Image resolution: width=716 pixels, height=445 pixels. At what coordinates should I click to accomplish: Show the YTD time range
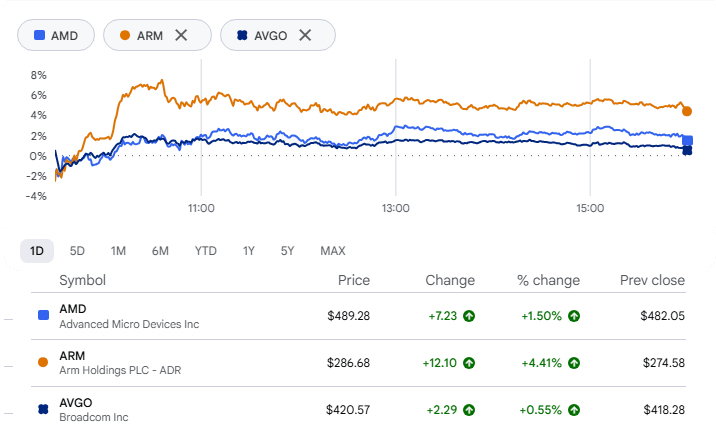point(205,251)
